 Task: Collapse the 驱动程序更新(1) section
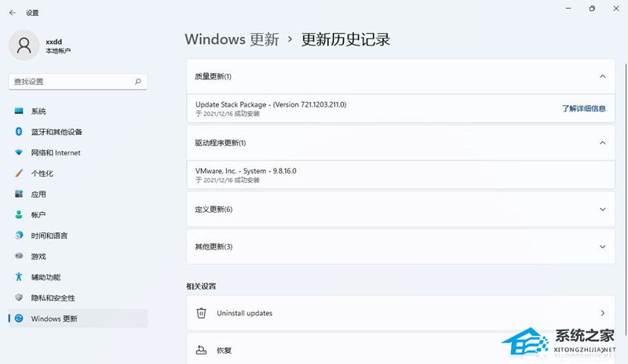coord(602,143)
